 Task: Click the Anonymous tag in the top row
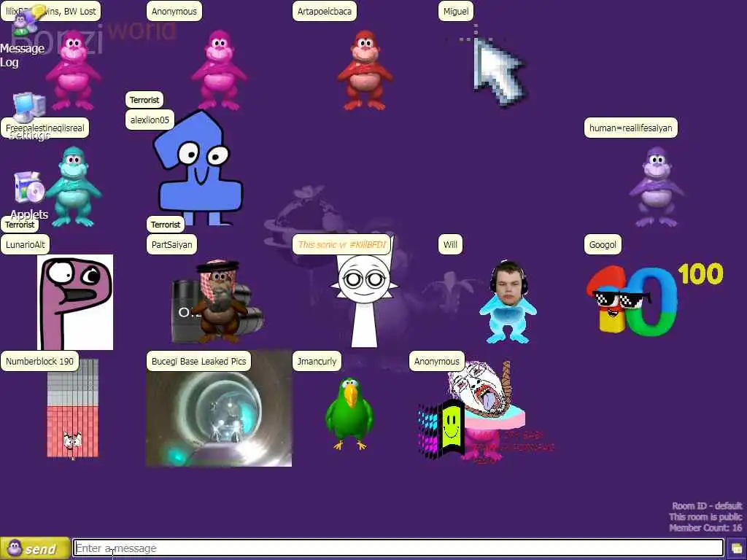(174, 11)
